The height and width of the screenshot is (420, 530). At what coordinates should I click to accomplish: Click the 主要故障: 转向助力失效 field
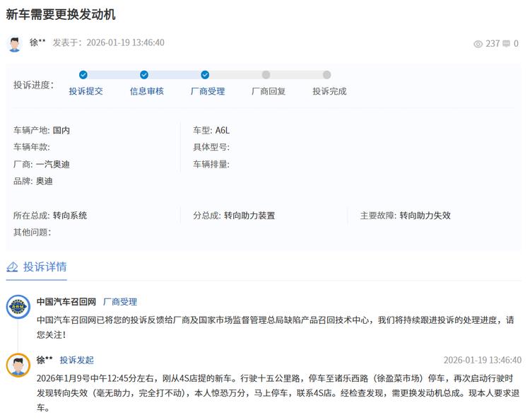(406, 216)
